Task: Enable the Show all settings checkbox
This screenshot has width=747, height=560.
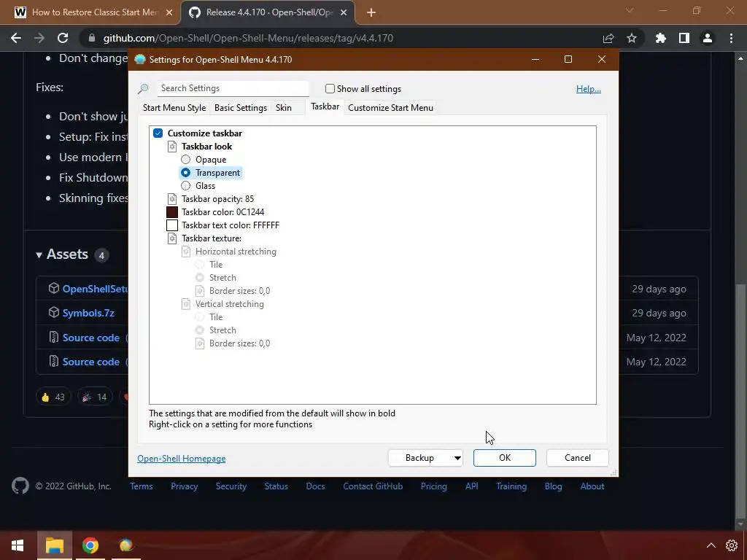Action: click(x=330, y=88)
